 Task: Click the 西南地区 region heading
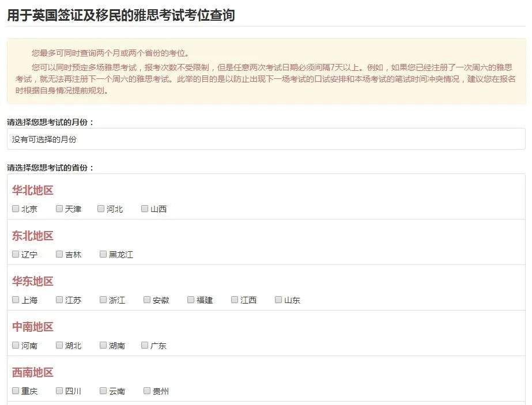[x=33, y=372]
